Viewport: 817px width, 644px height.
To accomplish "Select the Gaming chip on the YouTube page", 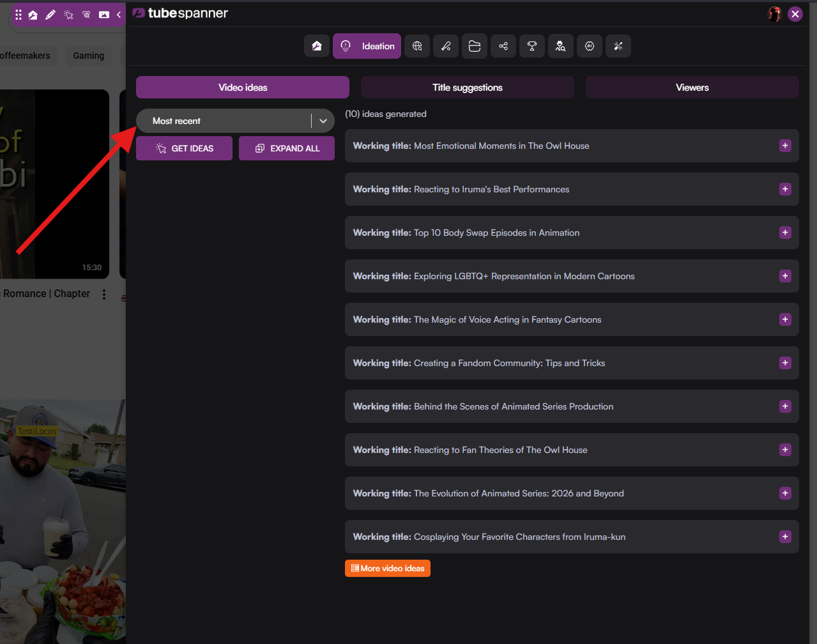I will point(88,56).
